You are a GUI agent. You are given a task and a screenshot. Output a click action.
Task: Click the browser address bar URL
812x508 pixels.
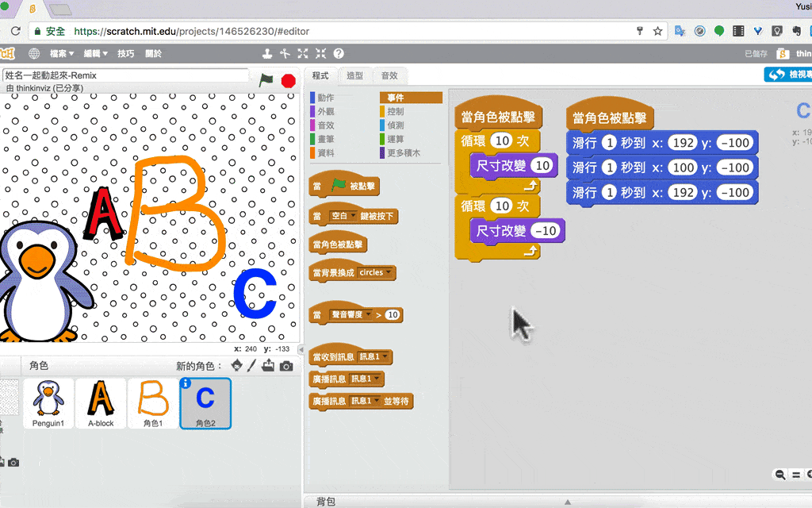tap(192, 31)
